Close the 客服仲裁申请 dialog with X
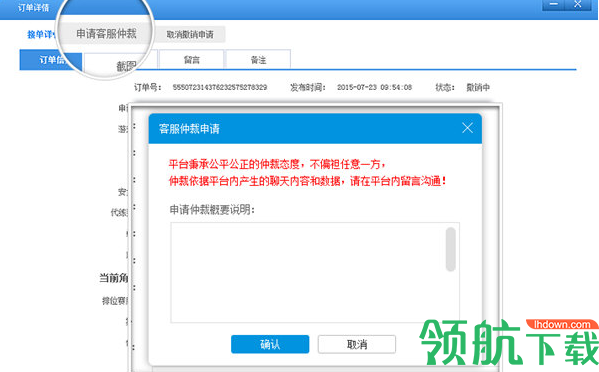 [467, 128]
